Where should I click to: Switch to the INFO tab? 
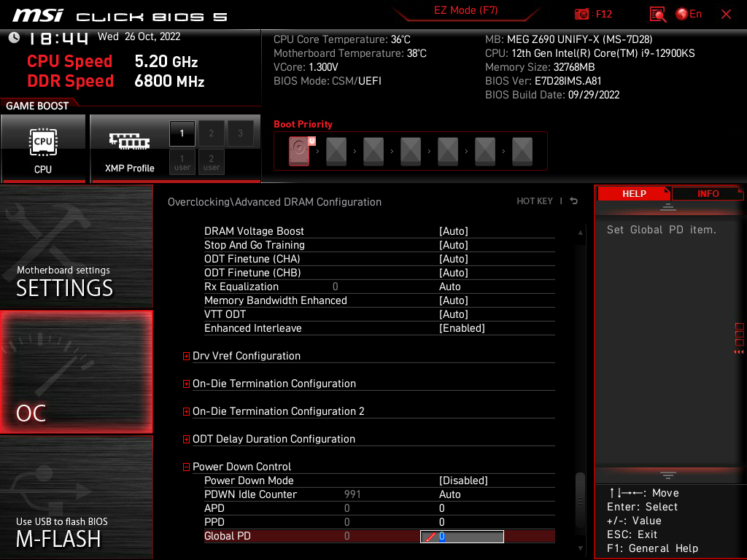pyautogui.click(x=708, y=194)
